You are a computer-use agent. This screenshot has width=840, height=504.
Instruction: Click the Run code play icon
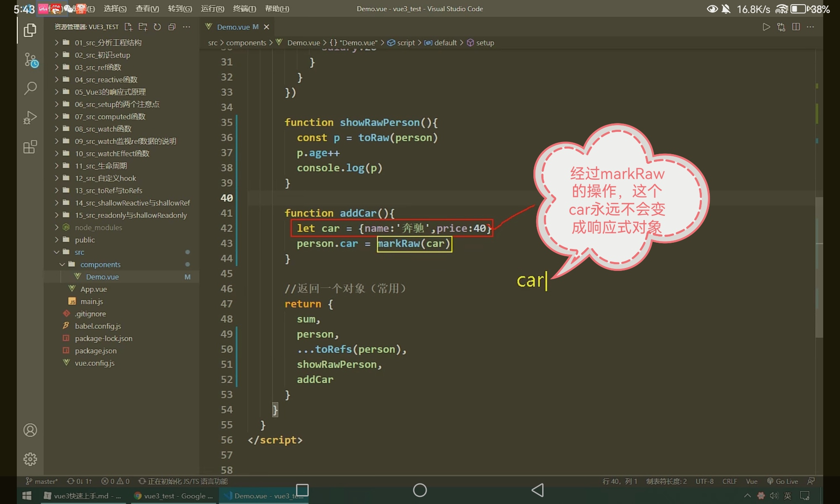click(766, 27)
